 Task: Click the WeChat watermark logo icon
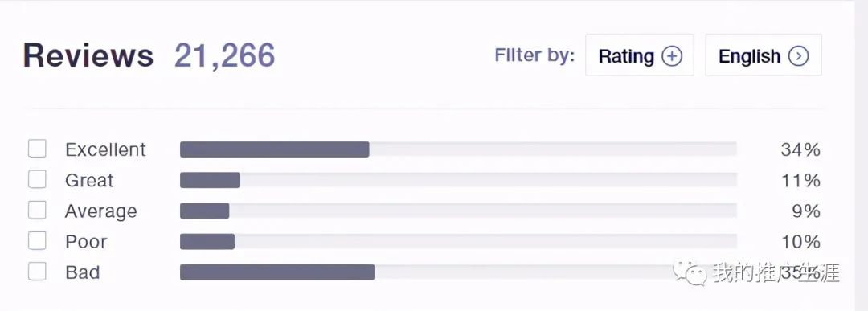tap(690, 272)
